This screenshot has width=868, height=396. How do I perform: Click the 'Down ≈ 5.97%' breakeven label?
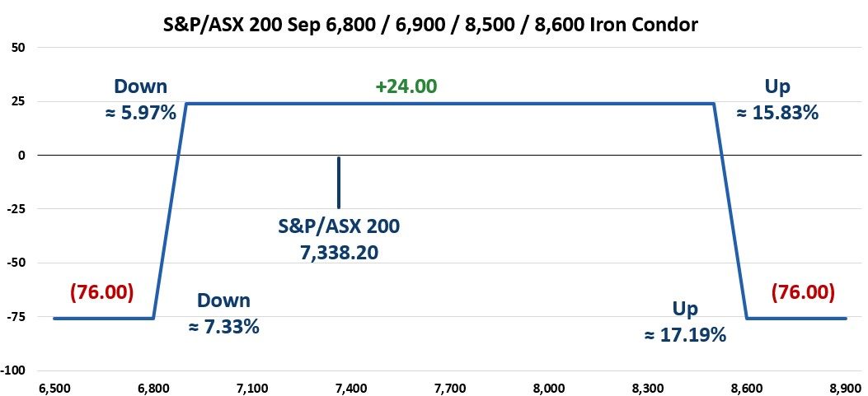[141, 99]
